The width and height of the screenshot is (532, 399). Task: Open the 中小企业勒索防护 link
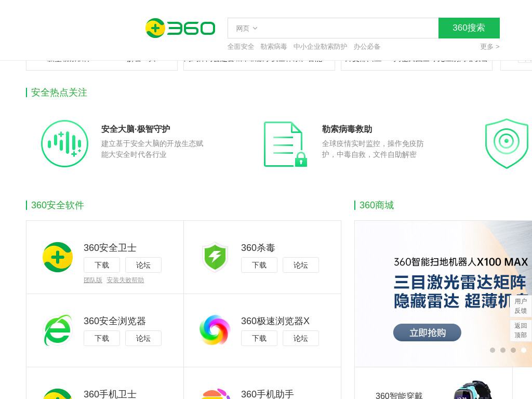tap(320, 46)
